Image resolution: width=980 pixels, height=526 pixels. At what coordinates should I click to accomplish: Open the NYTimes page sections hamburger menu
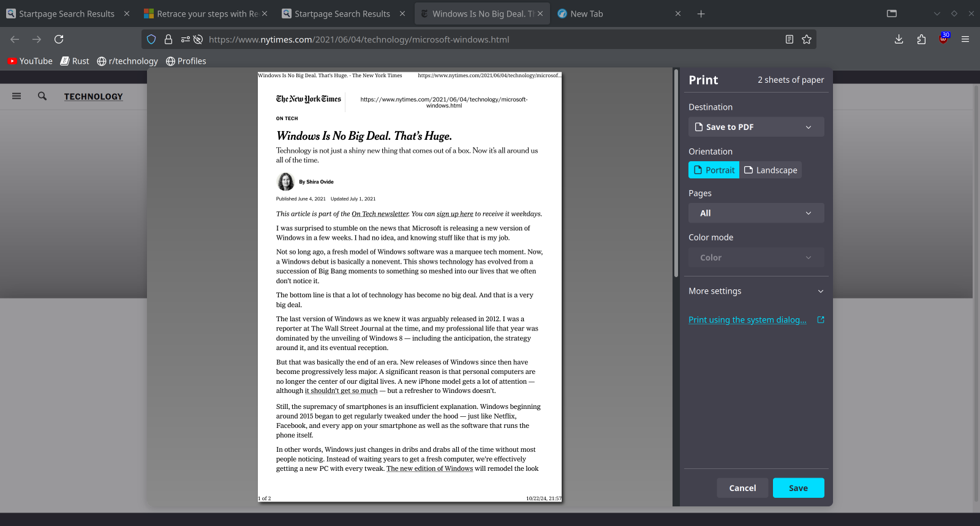click(17, 96)
